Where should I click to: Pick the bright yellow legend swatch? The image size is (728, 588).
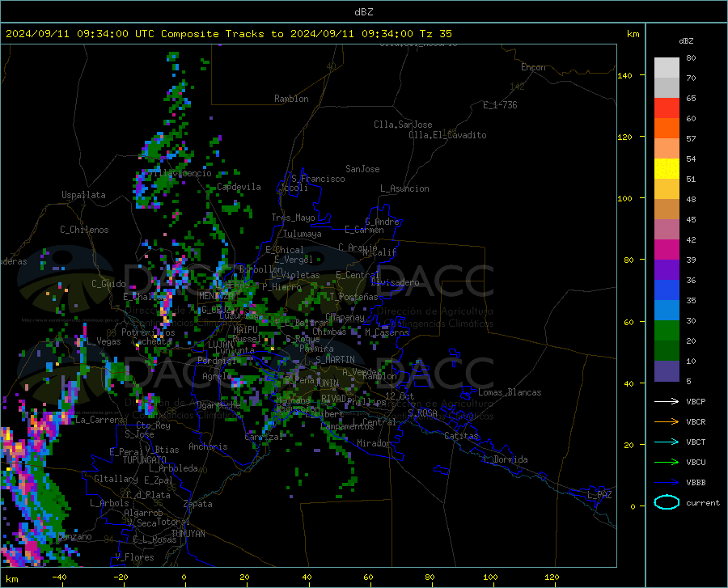click(667, 169)
